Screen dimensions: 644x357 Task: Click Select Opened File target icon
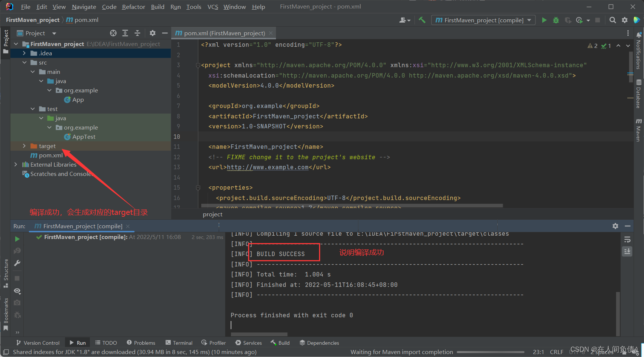[113, 33]
